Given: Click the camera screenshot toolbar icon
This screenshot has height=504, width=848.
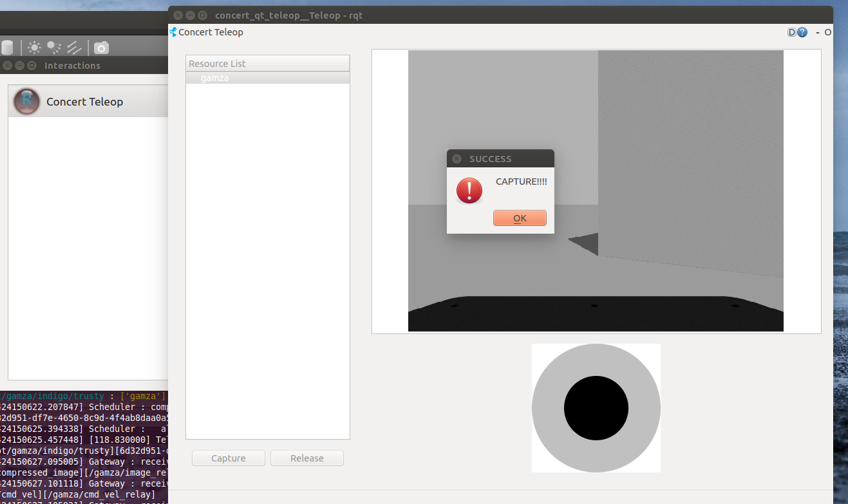Looking at the screenshot, I should tap(101, 48).
